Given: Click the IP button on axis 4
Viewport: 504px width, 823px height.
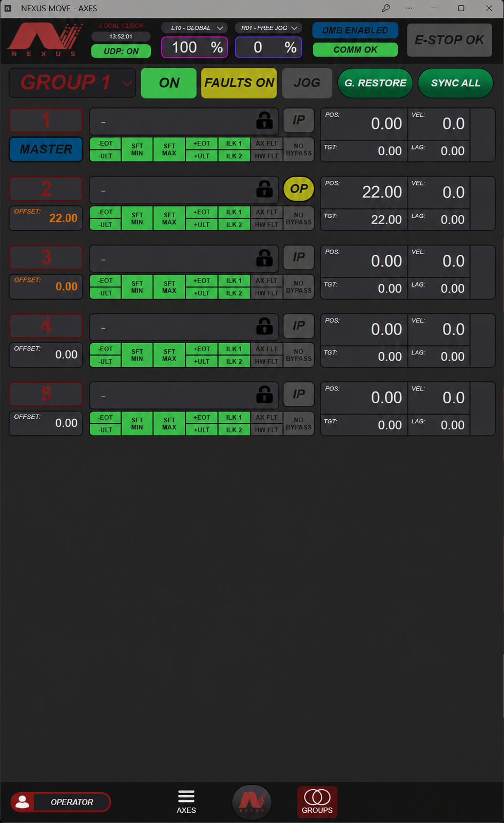Looking at the screenshot, I should (299, 326).
